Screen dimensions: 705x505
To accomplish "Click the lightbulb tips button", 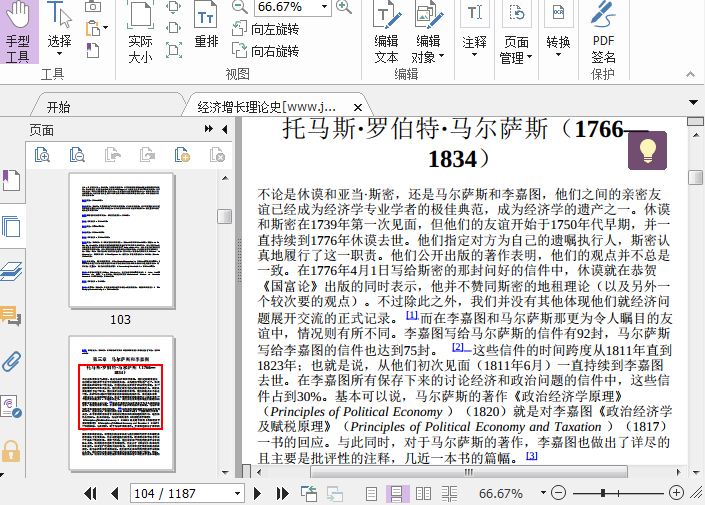I will (647, 150).
